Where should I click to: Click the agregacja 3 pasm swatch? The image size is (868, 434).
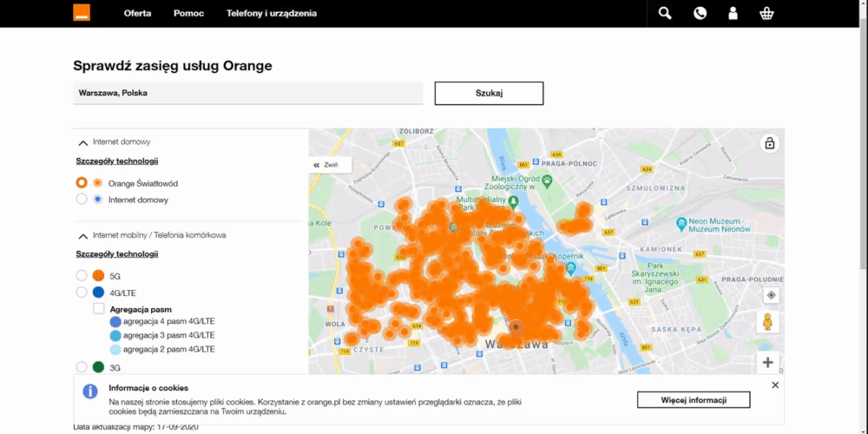click(x=115, y=335)
